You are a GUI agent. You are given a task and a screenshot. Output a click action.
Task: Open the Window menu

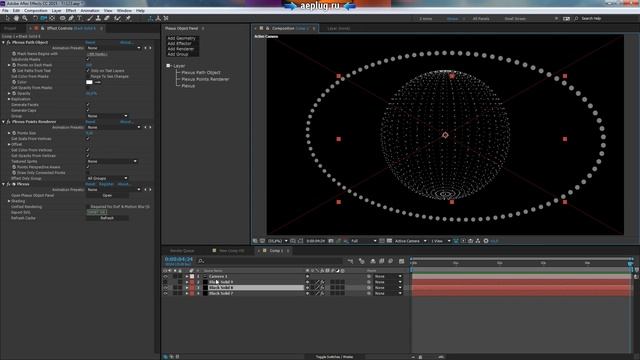[124, 11]
